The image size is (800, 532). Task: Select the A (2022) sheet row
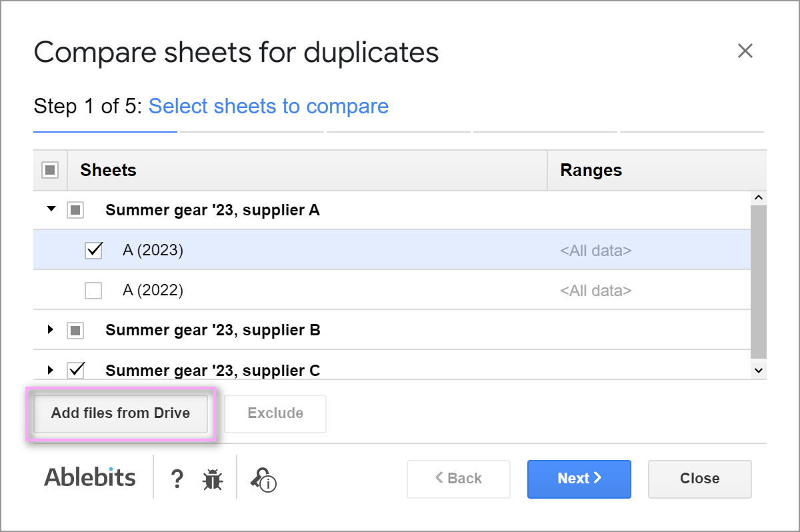392,290
